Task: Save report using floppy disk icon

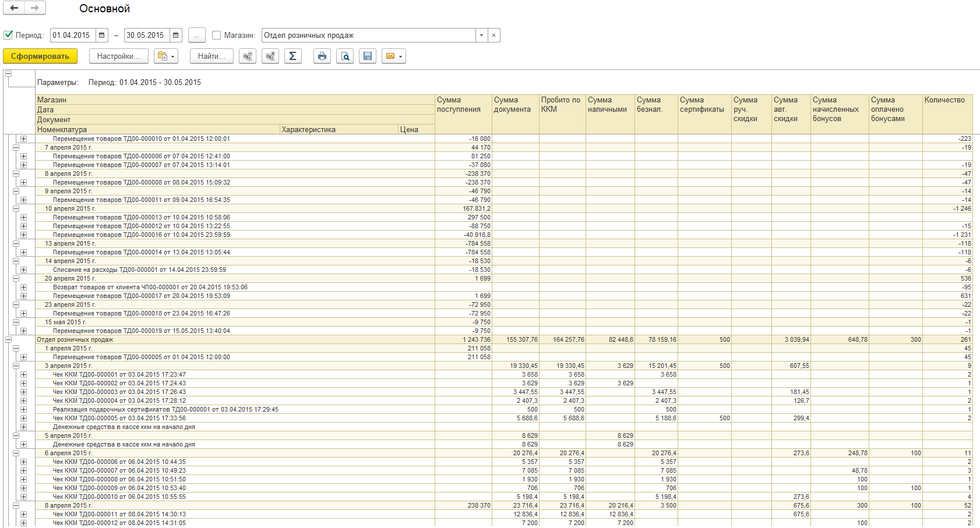Action: [368, 56]
